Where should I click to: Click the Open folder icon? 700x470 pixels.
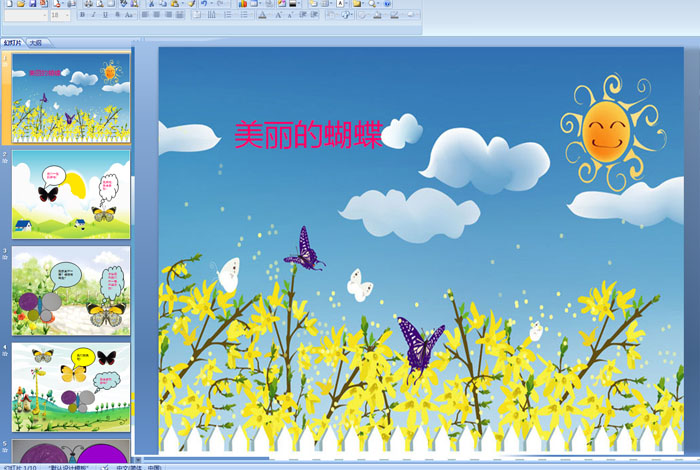tap(21, 4)
